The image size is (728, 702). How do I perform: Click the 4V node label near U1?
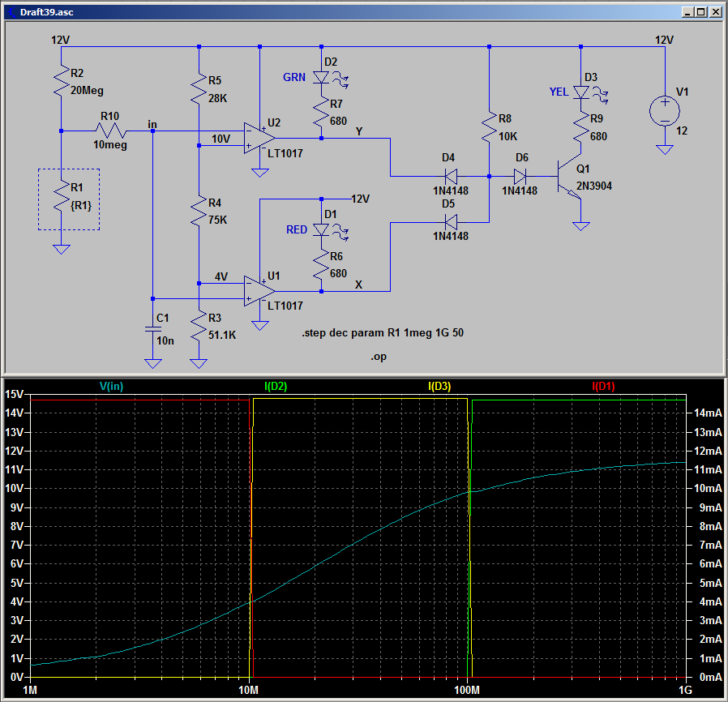[x=221, y=276]
